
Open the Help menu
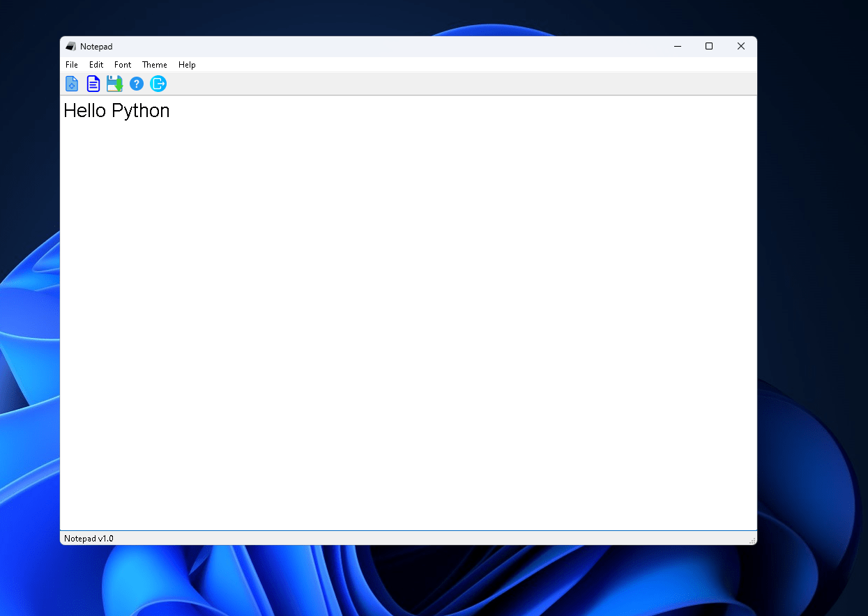point(187,64)
